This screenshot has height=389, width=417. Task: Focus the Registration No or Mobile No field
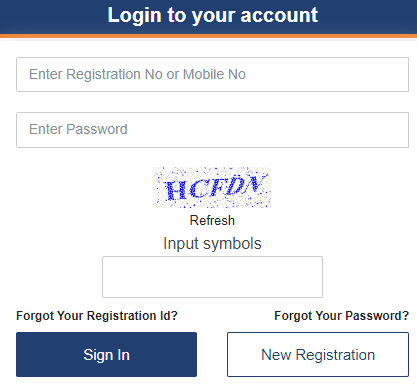[x=212, y=74]
